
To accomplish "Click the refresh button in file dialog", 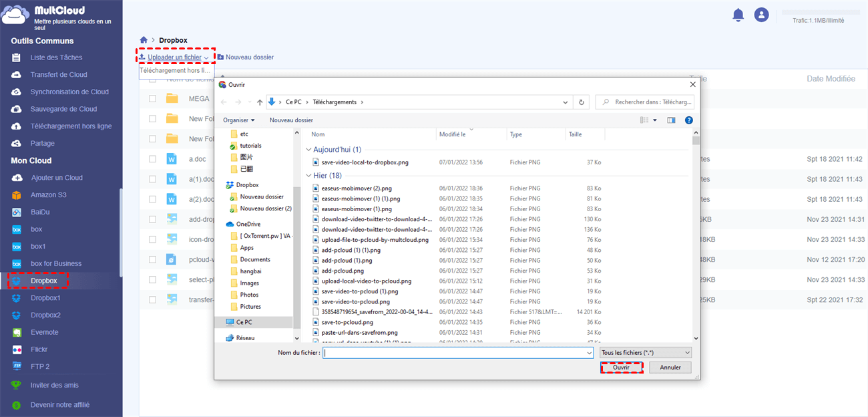I will tap(582, 102).
